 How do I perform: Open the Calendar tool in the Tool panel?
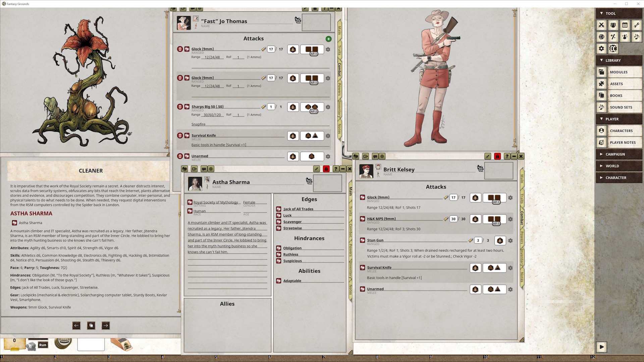coord(625,25)
